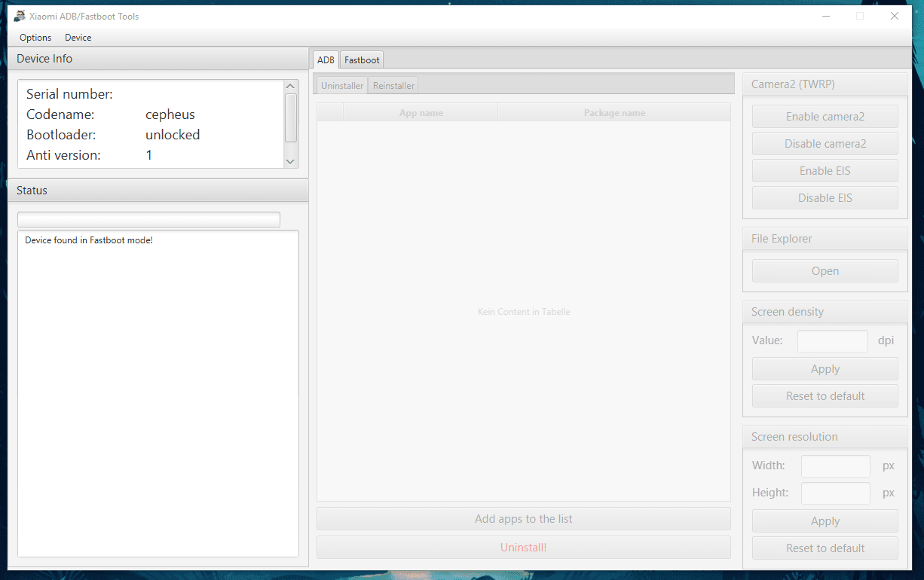Click the Screen resolution panel header
This screenshot has height=580, width=924.
[825, 437]
